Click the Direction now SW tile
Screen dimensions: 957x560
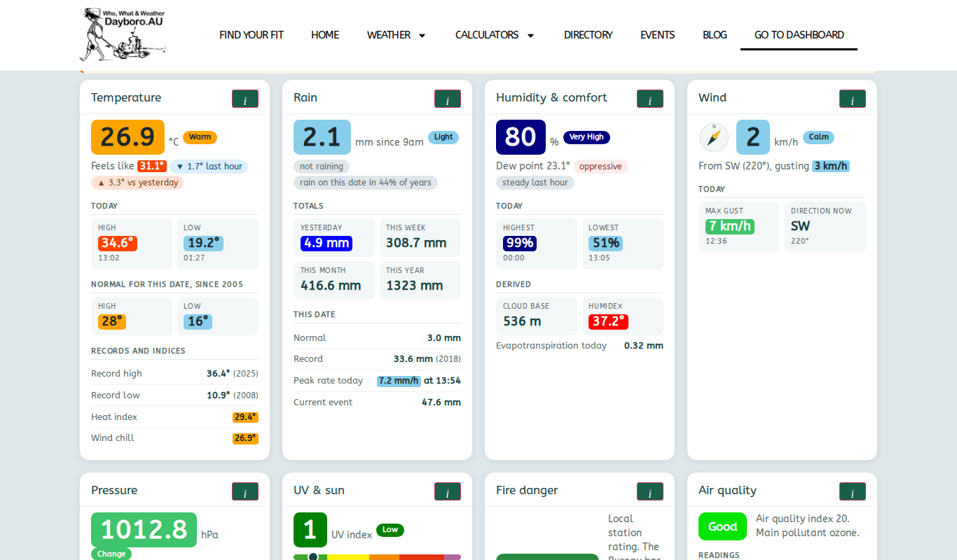825,227
